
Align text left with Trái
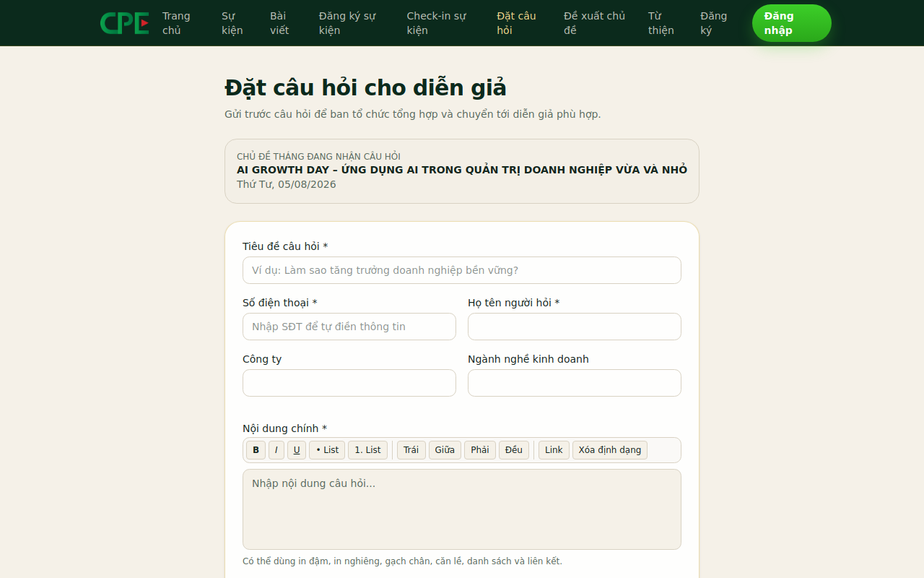click(411, 450)
